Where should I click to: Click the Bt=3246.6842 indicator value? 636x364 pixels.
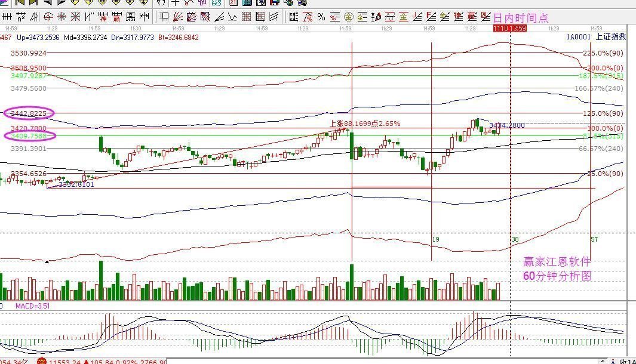click(x=179, y=37)
